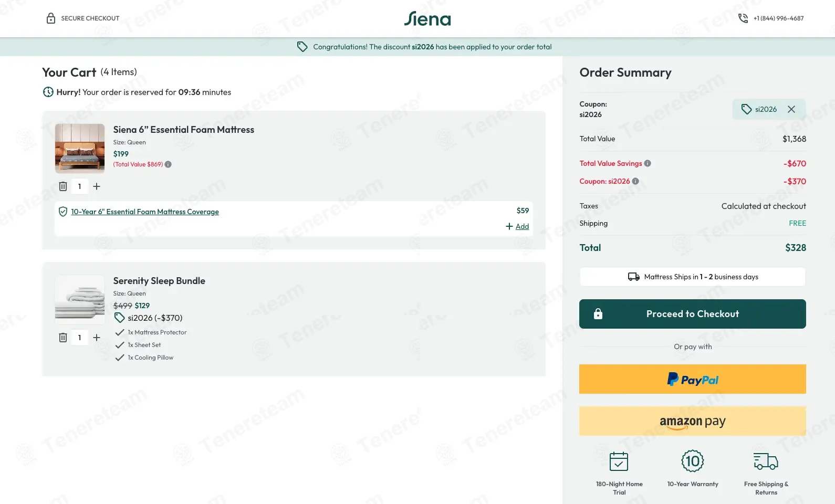Click the Serenity Sleep Bundle title
Viewport: 835px width, 504px height.
159,281
